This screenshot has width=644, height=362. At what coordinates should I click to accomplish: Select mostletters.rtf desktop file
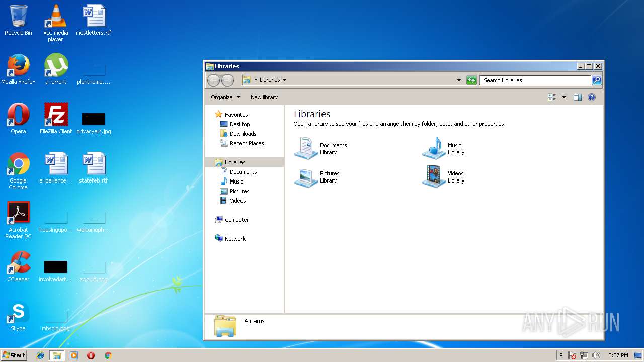[94, 20]
